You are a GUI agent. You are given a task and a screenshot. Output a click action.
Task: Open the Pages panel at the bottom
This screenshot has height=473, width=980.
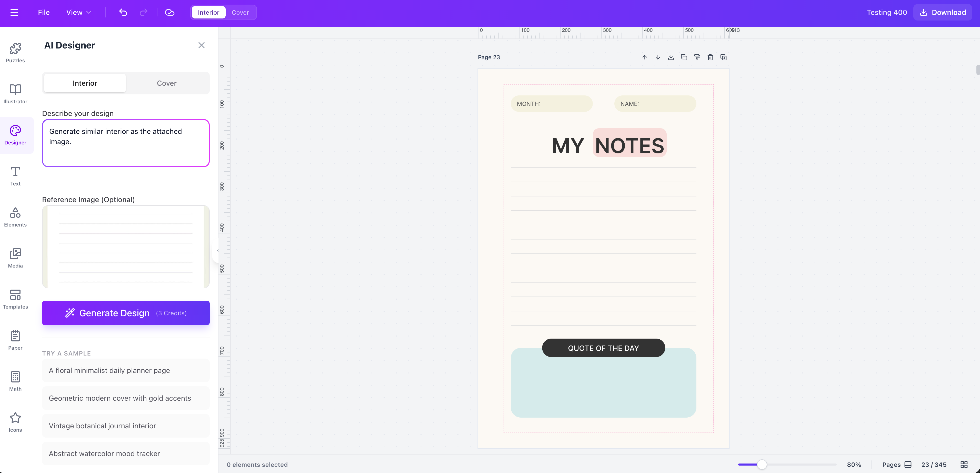897,464
